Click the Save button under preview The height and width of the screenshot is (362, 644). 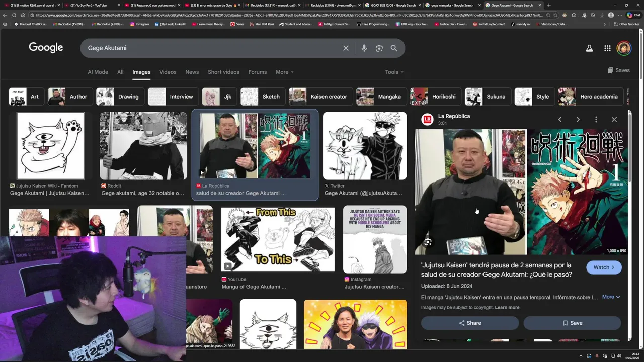(x=572, y=323)
